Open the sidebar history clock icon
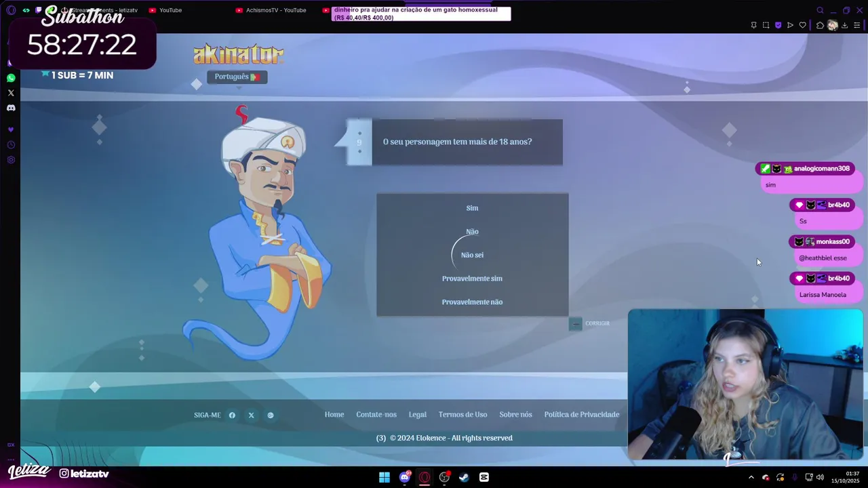868x488 pixels. [x=11, y=145]
